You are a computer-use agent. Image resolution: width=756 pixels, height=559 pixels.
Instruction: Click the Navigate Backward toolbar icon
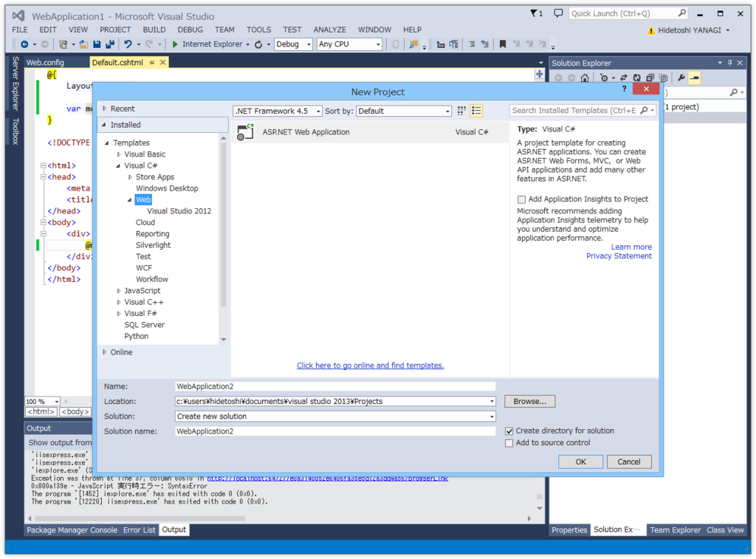click(x=24, y=44)
